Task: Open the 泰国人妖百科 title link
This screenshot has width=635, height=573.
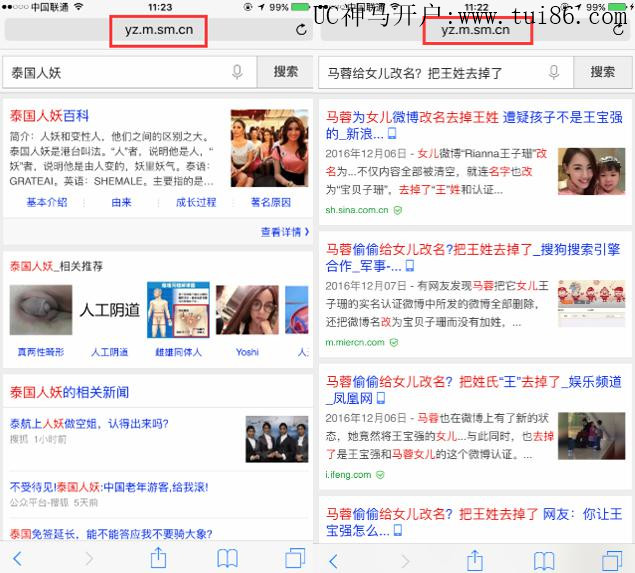Action: [49, 116]
